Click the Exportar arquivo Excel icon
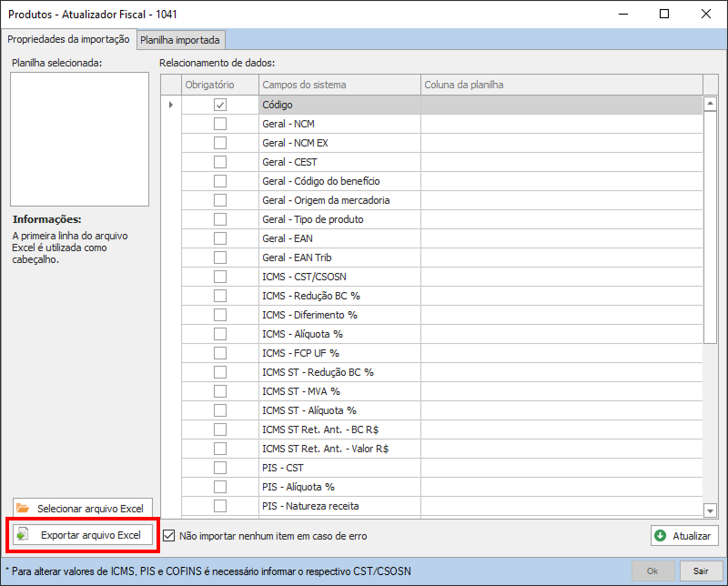This screenshot has height=586, width=728. click(x=24, y=535)
